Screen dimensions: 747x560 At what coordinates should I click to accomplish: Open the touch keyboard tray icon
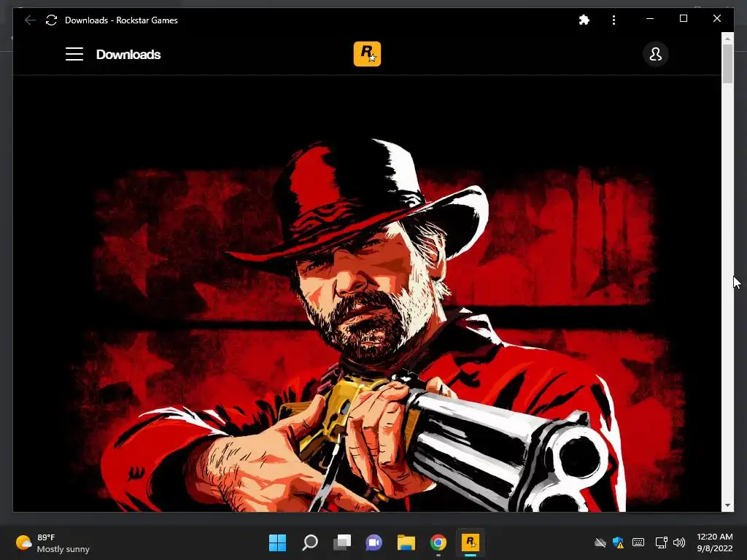(x=638, y=542)
